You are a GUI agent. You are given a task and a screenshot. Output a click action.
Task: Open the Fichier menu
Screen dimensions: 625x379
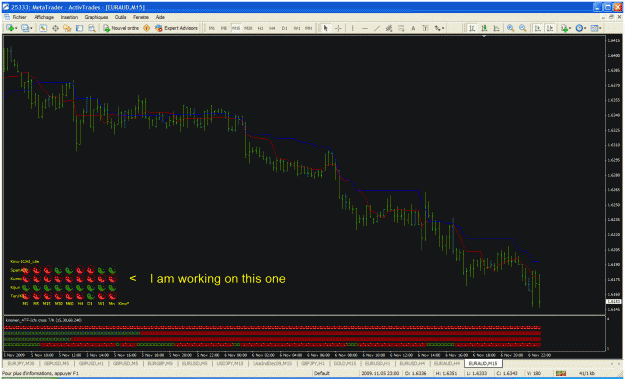[19, 17]
